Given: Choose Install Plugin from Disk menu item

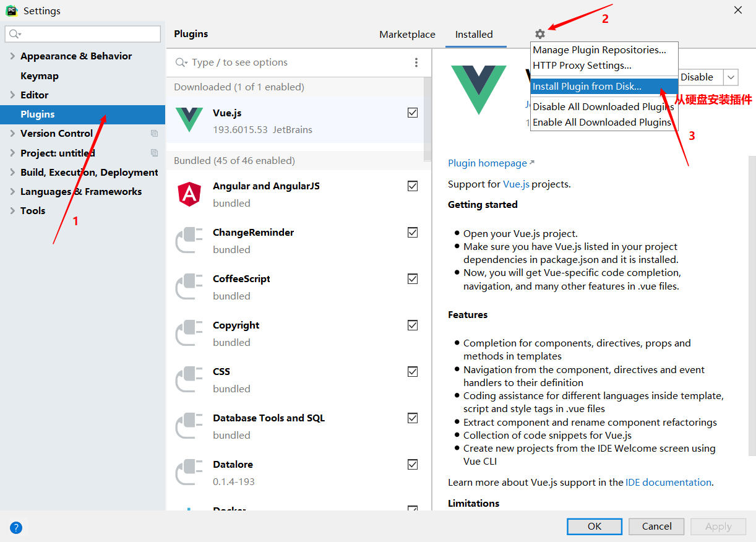Looking at the screenshot, I should [x=604, y=87].
